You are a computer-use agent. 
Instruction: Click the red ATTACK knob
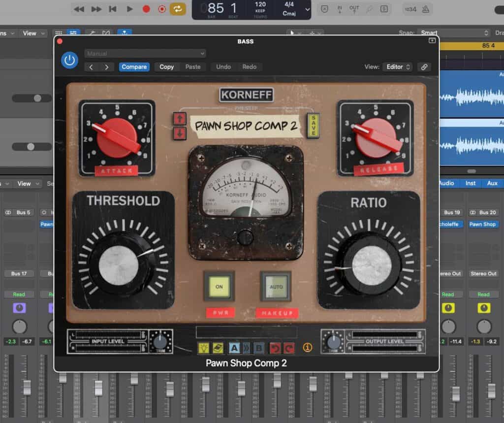tap(117, 138)
